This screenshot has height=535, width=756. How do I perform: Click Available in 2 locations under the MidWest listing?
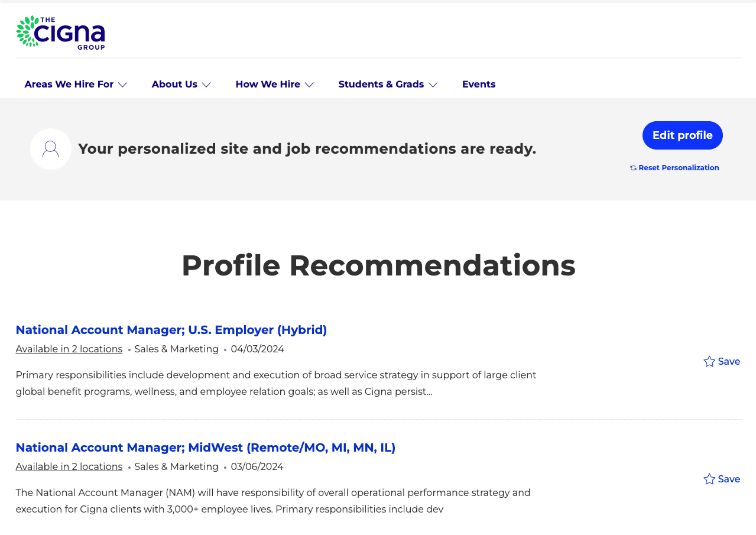[x=69, y=466]
